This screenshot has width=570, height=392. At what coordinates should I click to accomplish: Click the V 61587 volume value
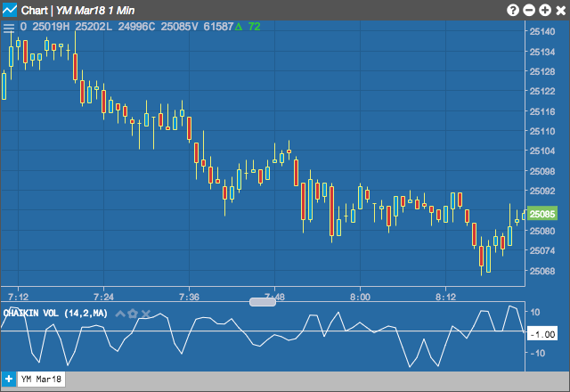pos(212,27)
